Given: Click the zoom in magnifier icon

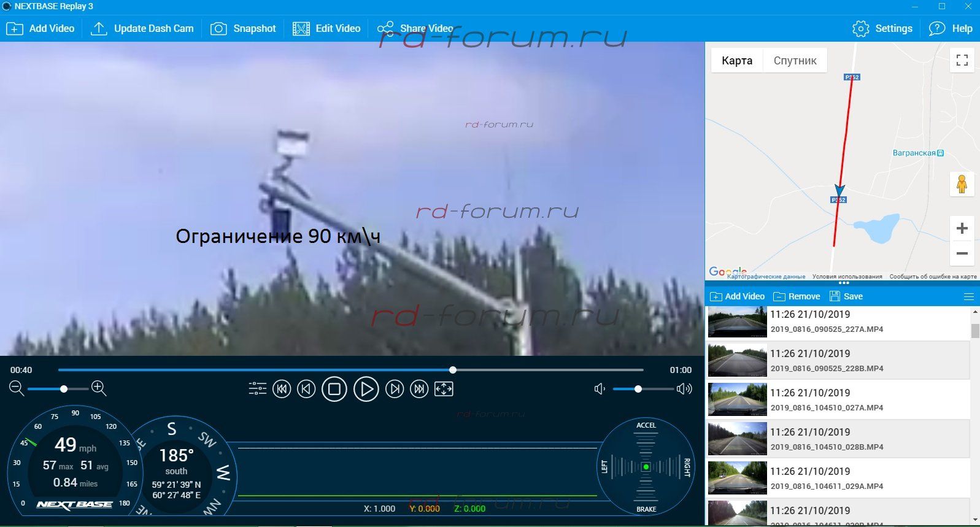Looking at the screenshot, I should click(x=99, y=388).
